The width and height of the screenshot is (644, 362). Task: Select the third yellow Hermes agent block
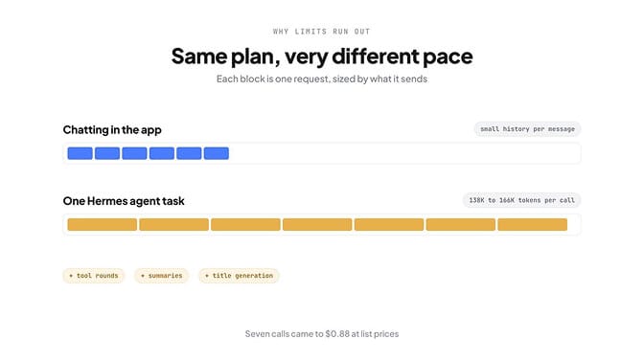coord(245,224)
